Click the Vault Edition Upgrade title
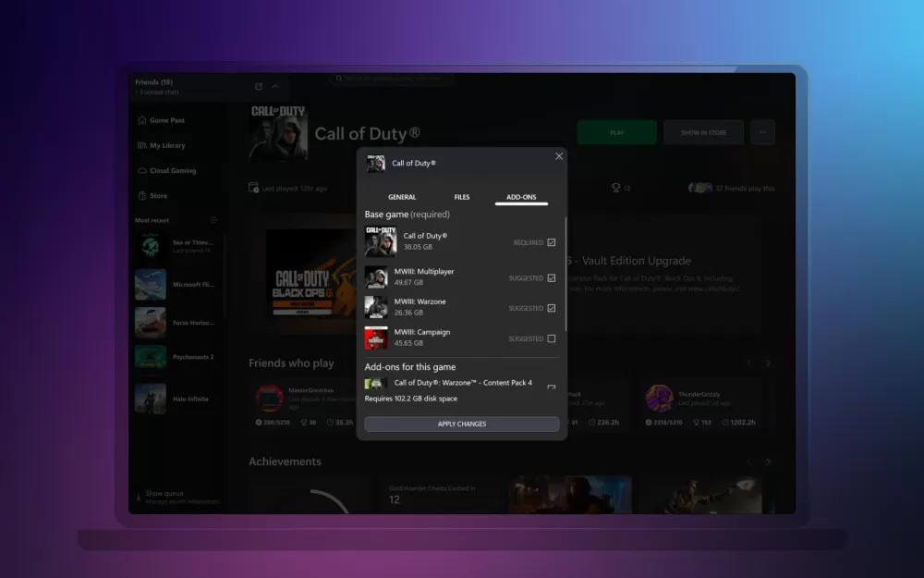924x578 pixels. pos(628,261)
